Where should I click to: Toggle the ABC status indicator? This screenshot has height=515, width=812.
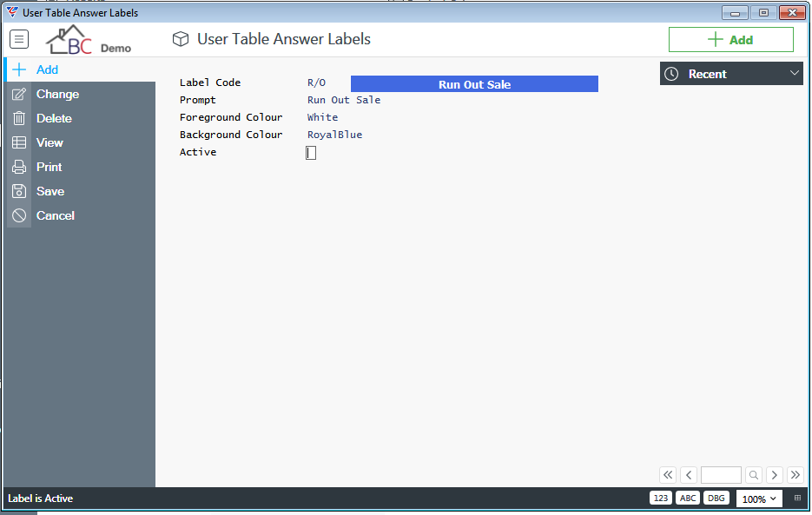coord(688,498)
